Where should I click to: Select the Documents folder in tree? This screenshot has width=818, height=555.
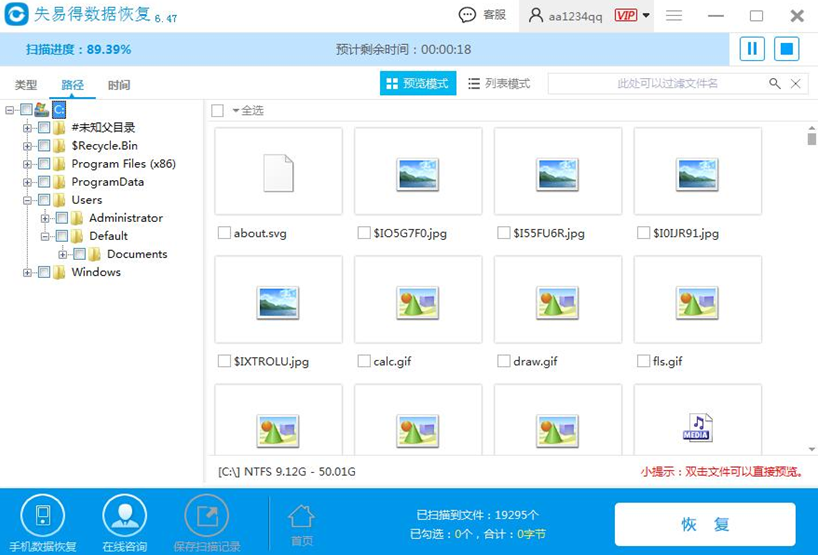pyautogui.click(x=137, y=254)
